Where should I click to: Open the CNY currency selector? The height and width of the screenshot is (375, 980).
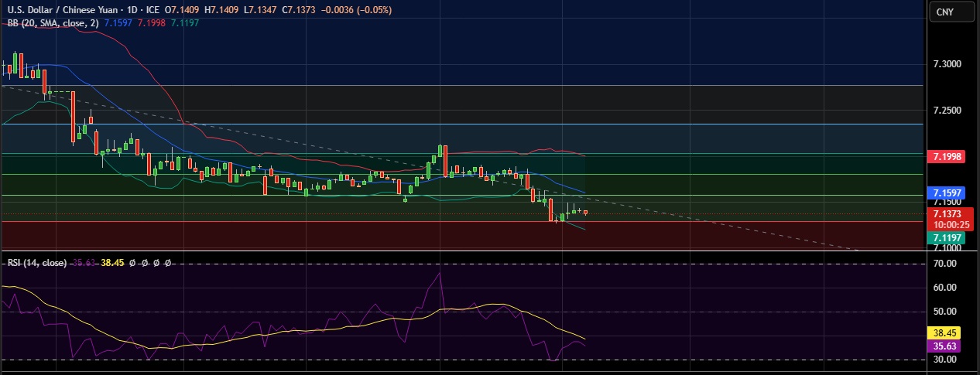[944, 12]
